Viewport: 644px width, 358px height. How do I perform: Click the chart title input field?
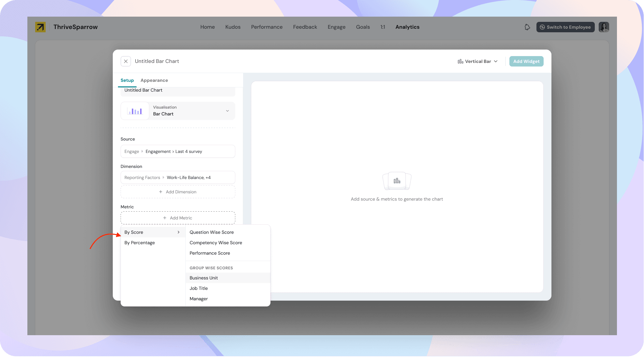pos(178,92)
